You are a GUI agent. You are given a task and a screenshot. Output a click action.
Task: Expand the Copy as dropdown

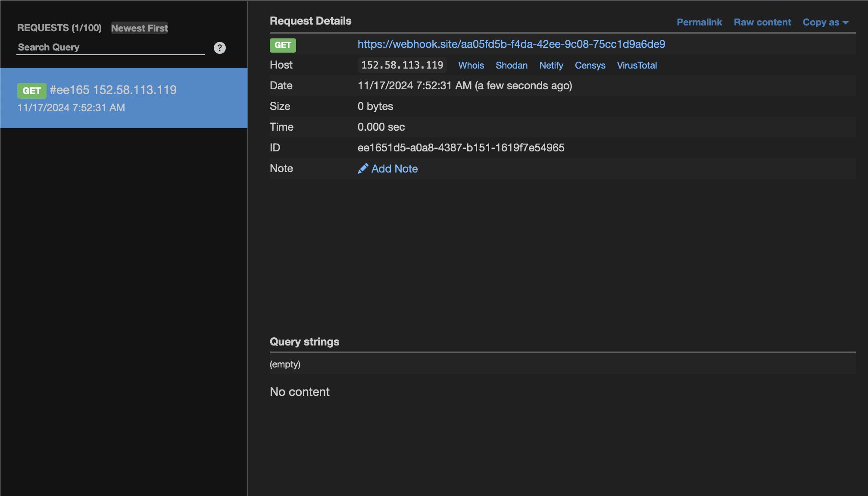pyautogui.click(x=825, y=22)
